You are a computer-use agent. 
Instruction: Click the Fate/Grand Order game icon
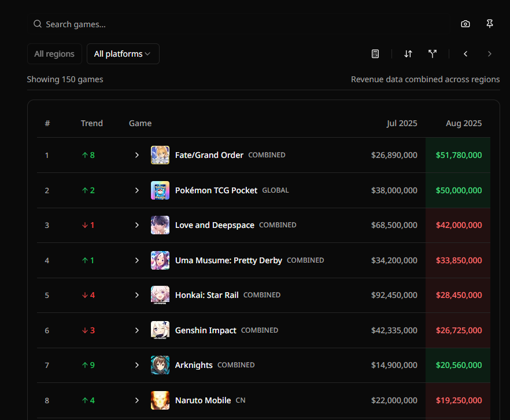pyautogui.click(x=160, y=155)
